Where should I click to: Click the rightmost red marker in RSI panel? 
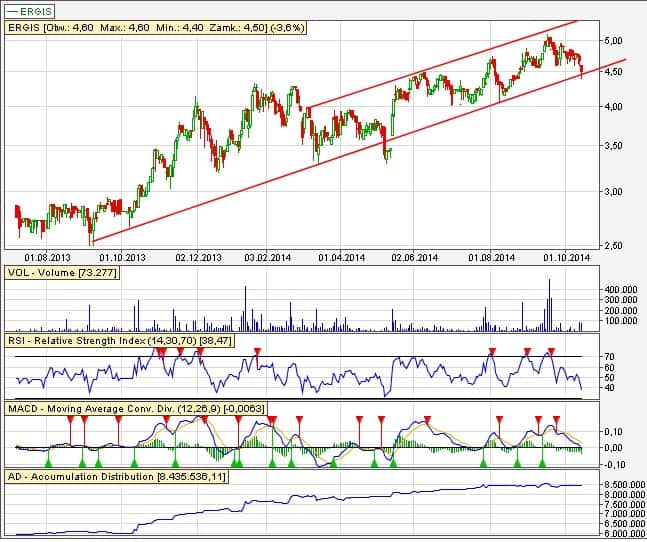(x=550, y=351)
